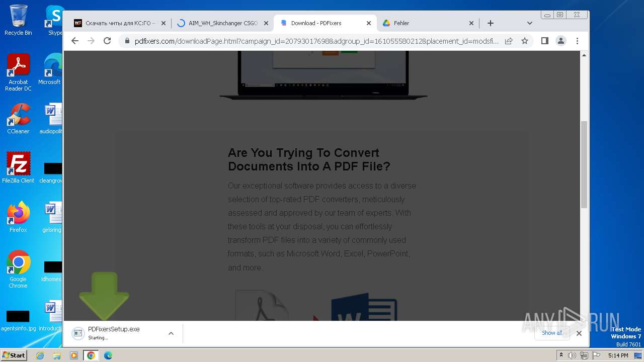Click the padlock site info icon
Screen dimensions: 644x362
coord(127,41)
